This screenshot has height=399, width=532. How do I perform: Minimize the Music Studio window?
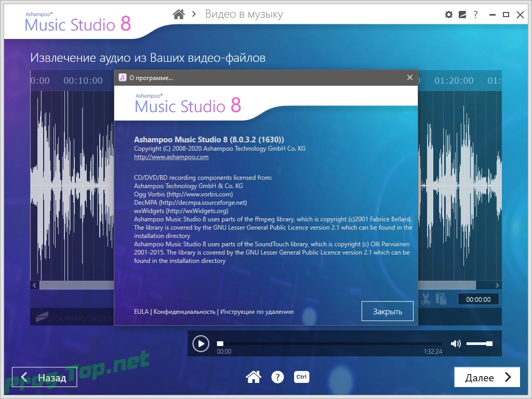(x=493, y=15)
